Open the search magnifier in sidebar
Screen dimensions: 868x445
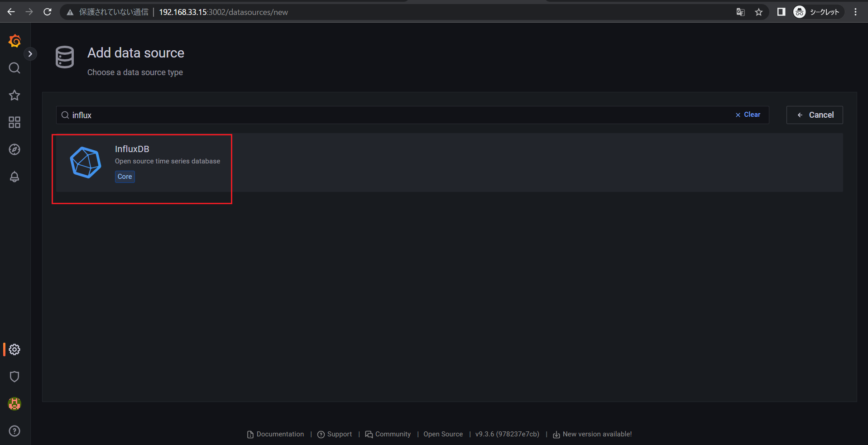point(14,68)
